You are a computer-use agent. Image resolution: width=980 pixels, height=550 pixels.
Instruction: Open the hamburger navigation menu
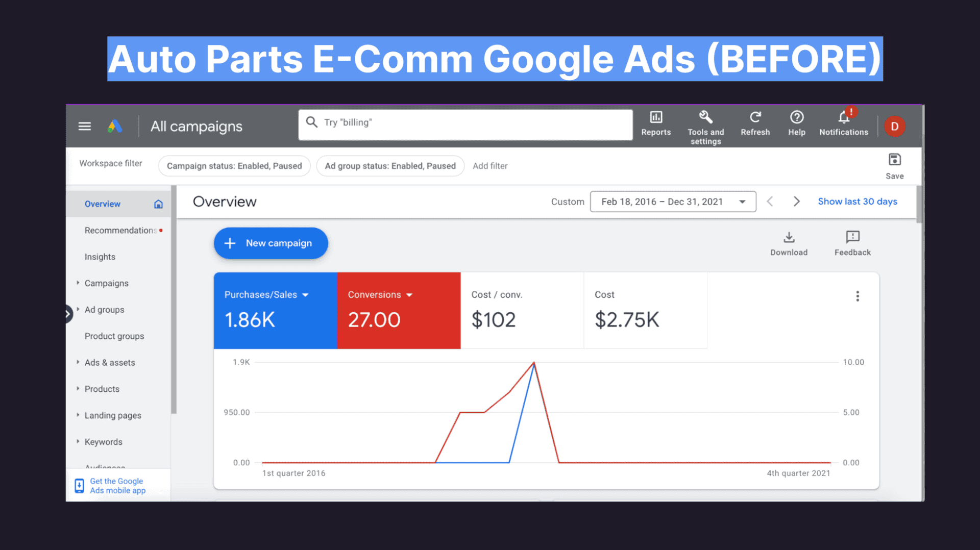84,126
